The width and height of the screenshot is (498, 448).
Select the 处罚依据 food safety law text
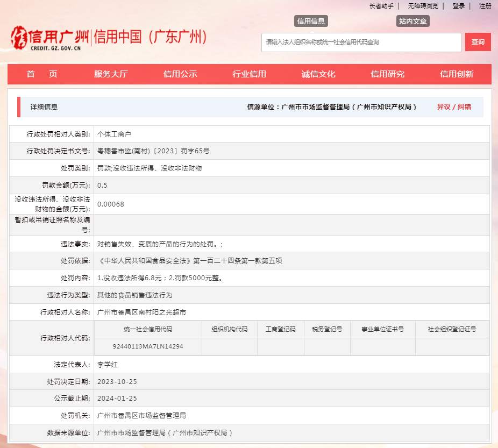click(x=190, y=261)
